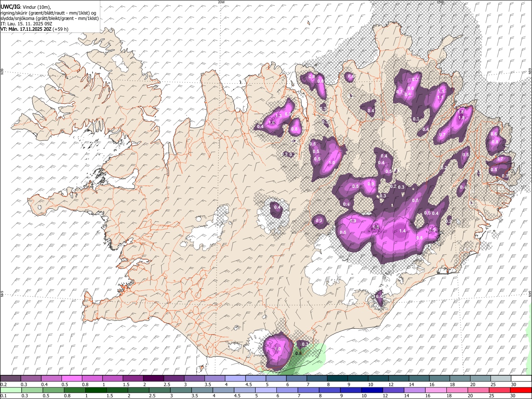Click the '20W' longitude label

click(221, 2)
